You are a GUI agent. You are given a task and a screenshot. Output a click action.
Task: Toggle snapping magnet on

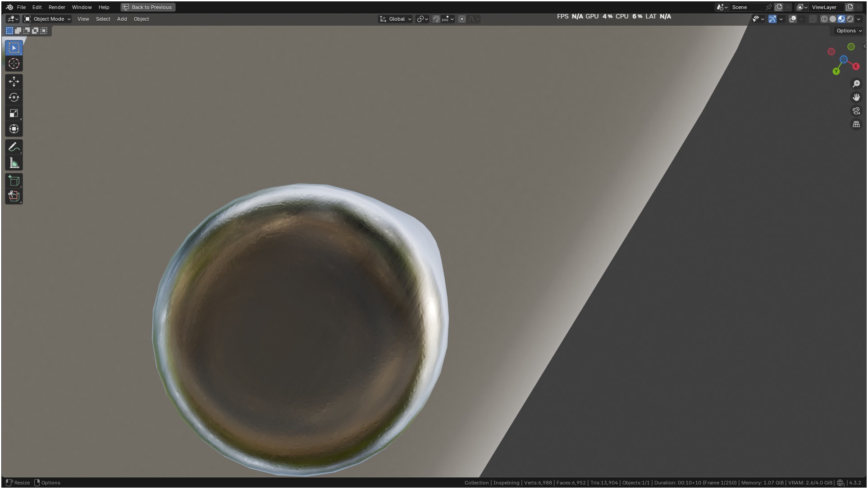(x=436, y=19)
